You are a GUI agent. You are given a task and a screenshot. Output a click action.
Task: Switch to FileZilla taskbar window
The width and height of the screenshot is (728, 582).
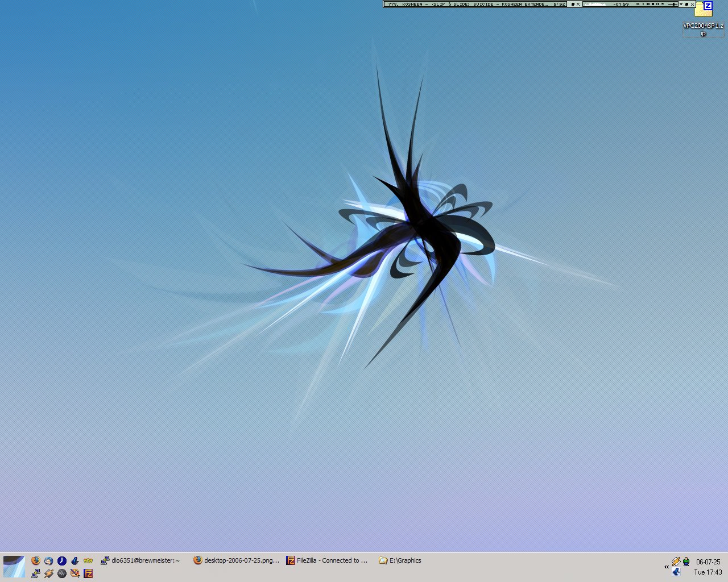pyautogui.click(x=327, y=560)
